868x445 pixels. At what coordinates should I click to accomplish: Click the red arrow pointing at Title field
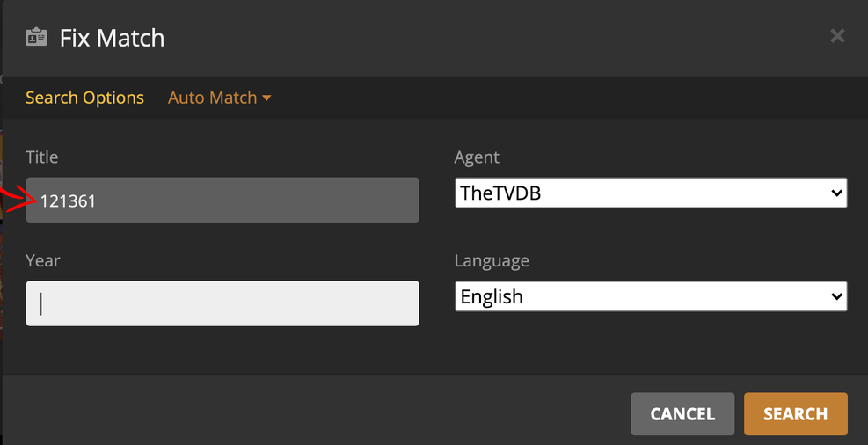[x=12, y=201]
